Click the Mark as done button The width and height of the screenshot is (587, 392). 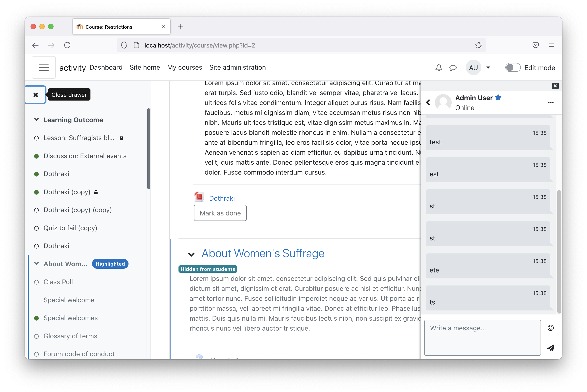[220, 213]
